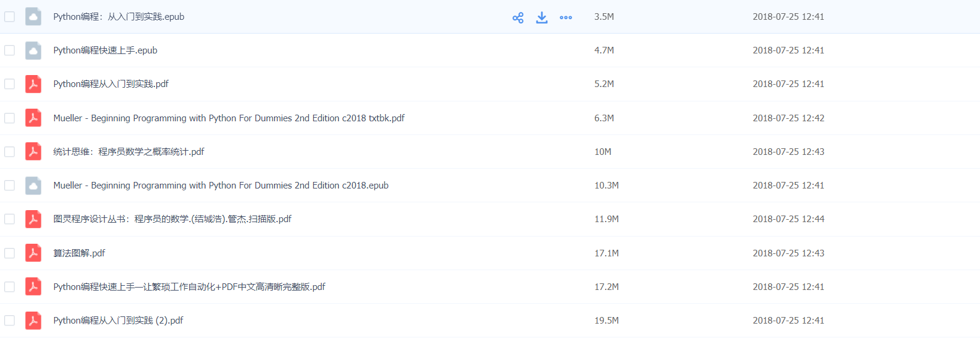Click the PDF icon of 算法图解.pdf
980x338 pixels.
pyautogui.click(x=34, y=253)
